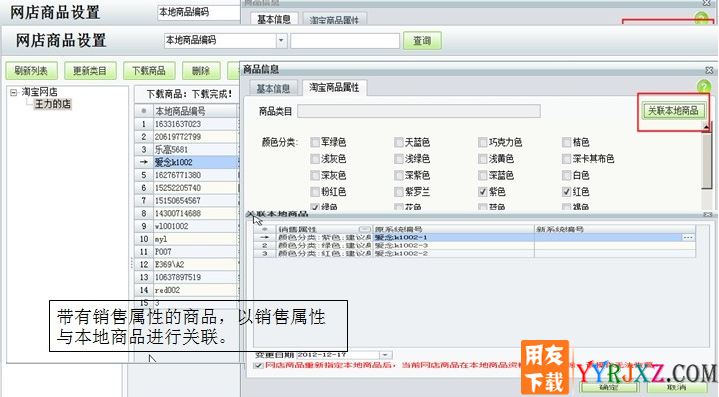The height and width of the screenshot is (397, 719).
Task: Select the w1001002 product row
Action: (x=186, y=226)
